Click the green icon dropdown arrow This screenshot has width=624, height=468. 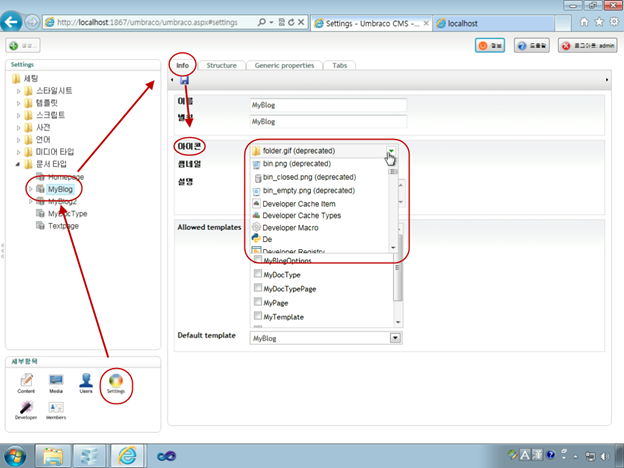[391, 151]
